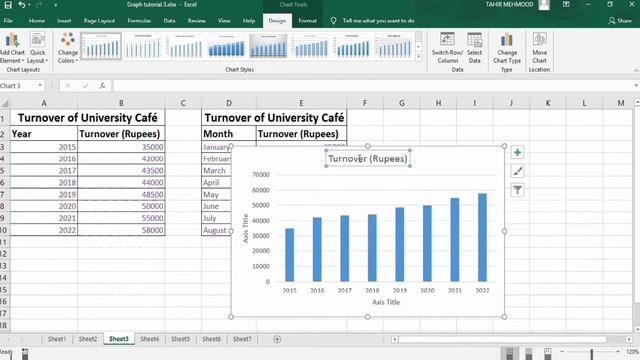Switch to Review ribbon tab
Image resolution: width=640 pixels, height=360 pixels.
(x=197, y=20)
